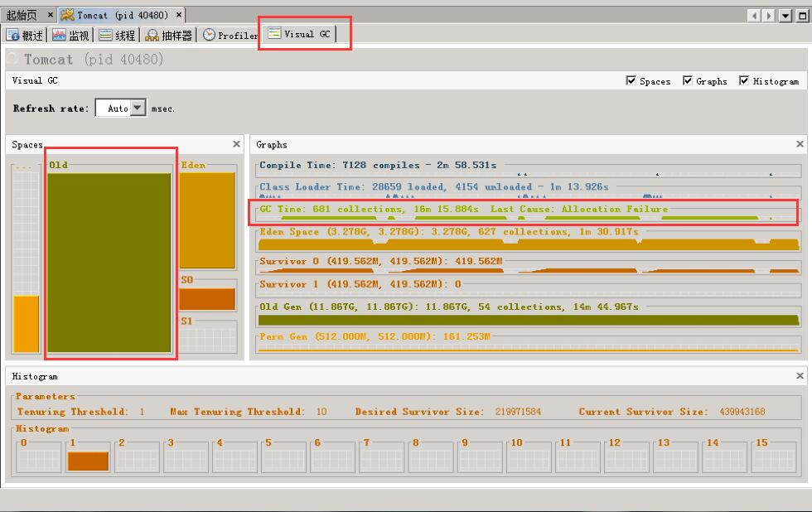Close the Histogram panel

pyautogui.click(x=800, y=376)
